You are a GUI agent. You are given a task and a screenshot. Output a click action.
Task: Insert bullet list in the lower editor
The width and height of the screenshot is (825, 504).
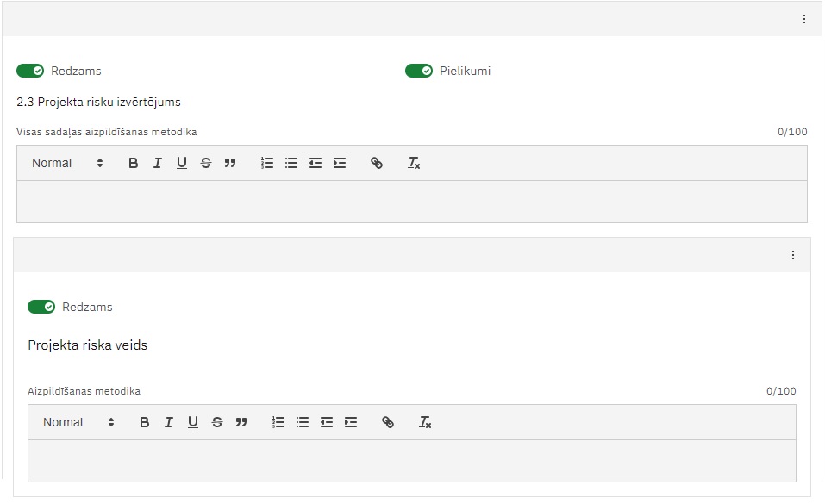[303, 422]
